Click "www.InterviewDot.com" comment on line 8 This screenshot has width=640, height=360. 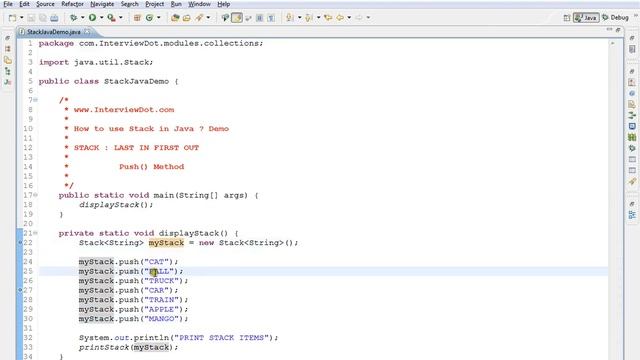tap(124, 110)
